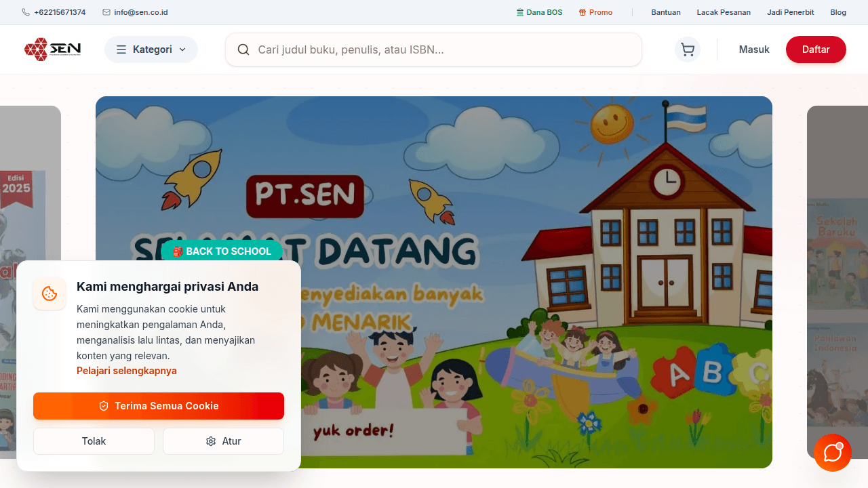Image resolution: width=868 pixels, height=488 pixels.
Task: Click the orange chat bubble icon
Action: pos(833,453)
